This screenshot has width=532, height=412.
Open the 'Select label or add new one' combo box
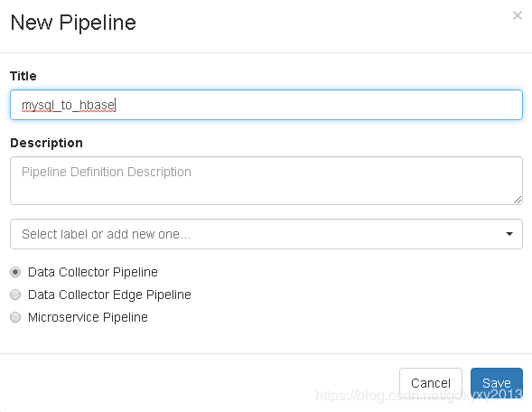tap(266, 234)
